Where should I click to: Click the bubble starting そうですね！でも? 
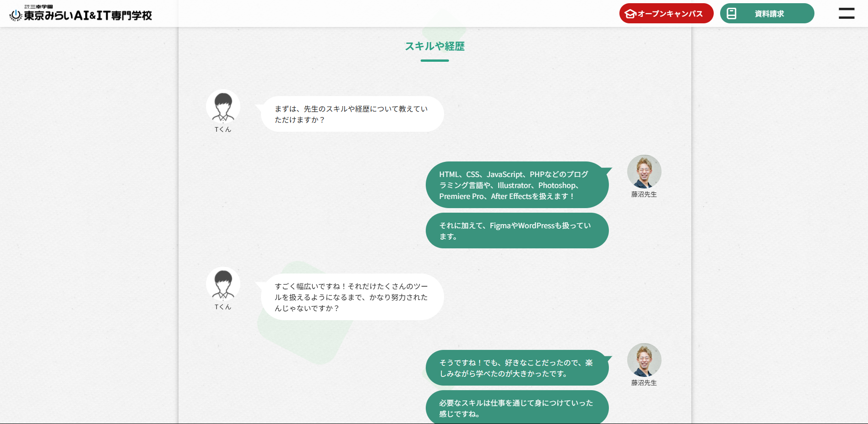pyautogui.click(x=517, y=368)
